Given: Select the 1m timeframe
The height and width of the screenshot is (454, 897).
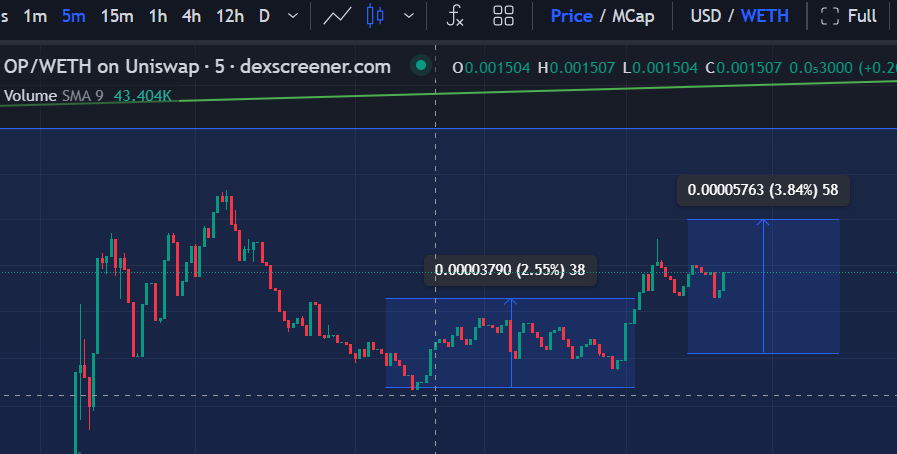Looking at the screenshot, I should point(35,16).
